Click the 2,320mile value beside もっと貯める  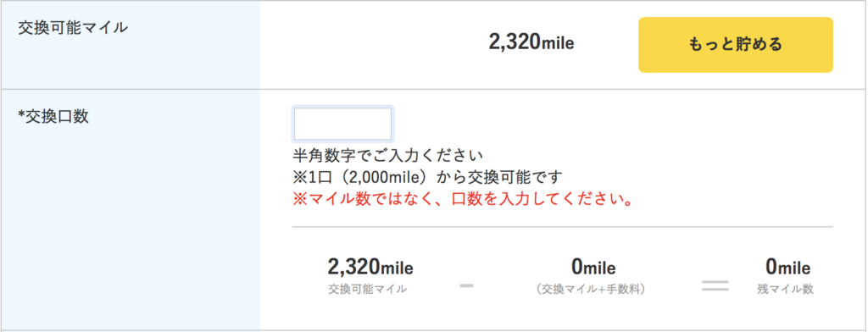531,42
